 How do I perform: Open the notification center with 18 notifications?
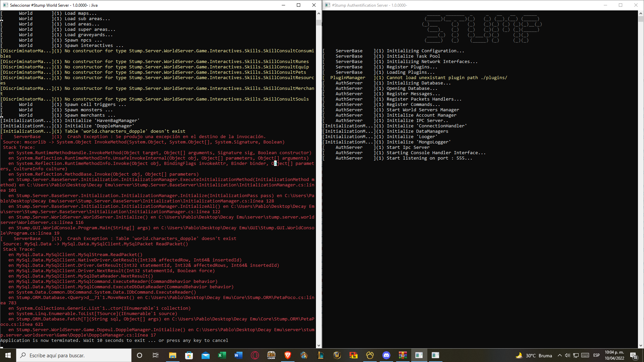coord(634,355)
